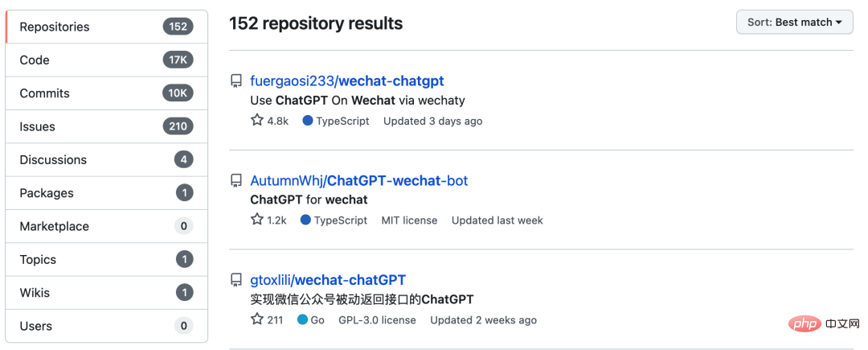
Task: Click repo icon beside fuergaosi233/wechat-chatgpt
Action: (236, 81)
